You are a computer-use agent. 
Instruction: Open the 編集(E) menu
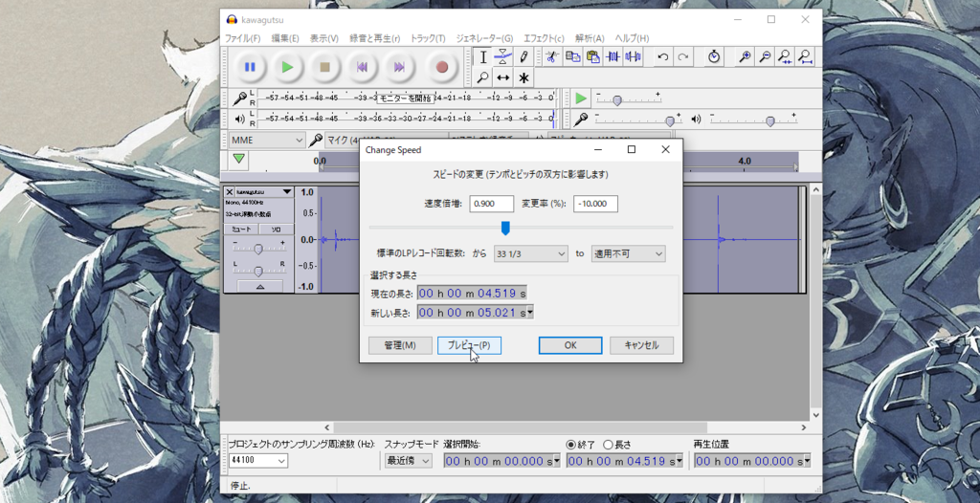[x=285, y=38]
